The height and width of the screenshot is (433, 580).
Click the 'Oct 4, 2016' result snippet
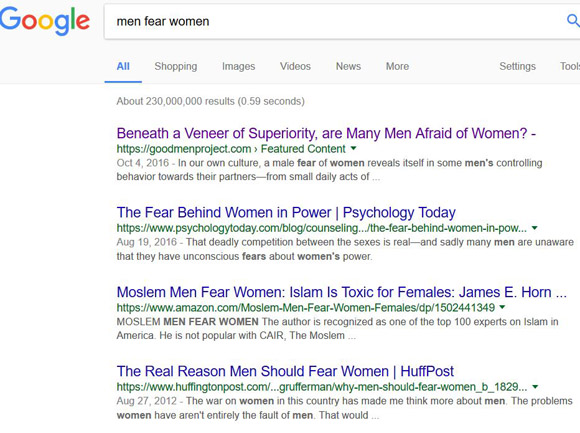coord(329,170)
